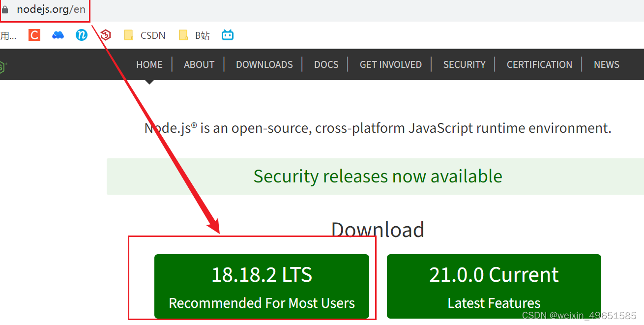
Task: Open the DOCS nav item
Action: (x=326, y=64)
